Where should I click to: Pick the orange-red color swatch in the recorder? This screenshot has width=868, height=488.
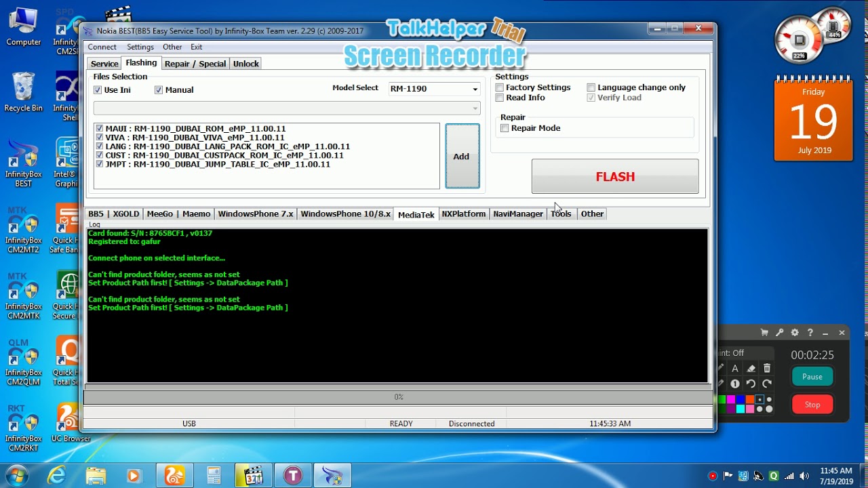[750, 400]
